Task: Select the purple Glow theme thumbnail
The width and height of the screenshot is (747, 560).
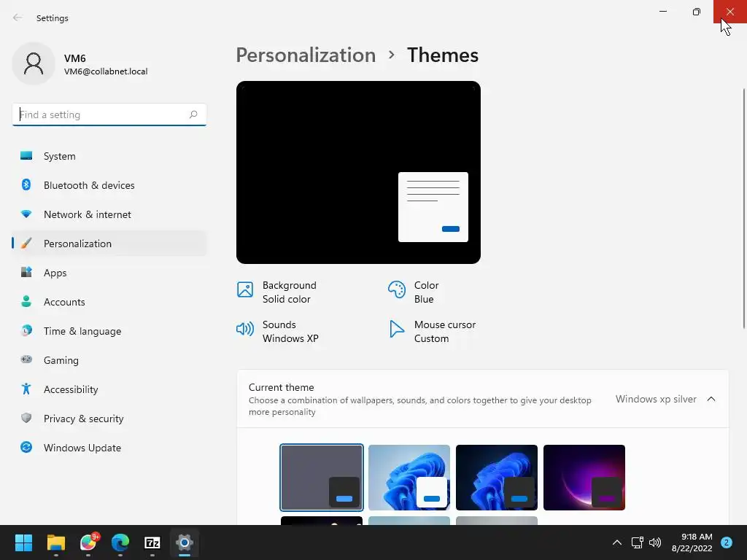Action: [x=584, y=477]
